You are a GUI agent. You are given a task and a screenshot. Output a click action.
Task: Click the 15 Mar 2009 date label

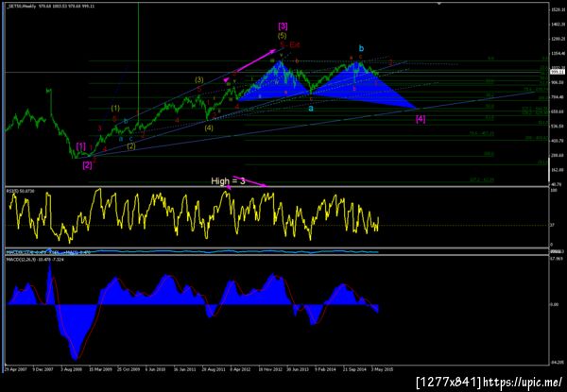pyautogui.click(x=100, y=369)
